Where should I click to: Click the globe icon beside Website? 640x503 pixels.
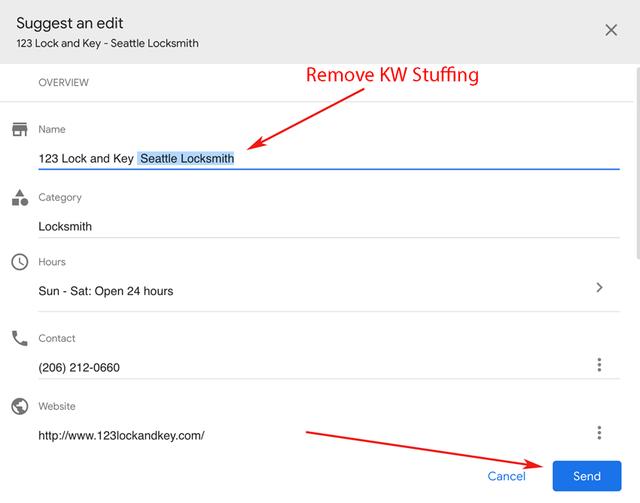[x=19, y=406]
